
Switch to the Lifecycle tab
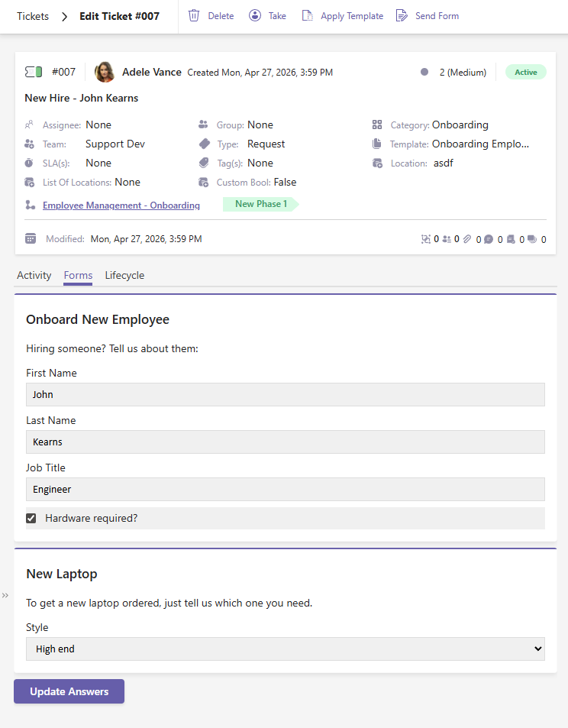coord(124,275)
